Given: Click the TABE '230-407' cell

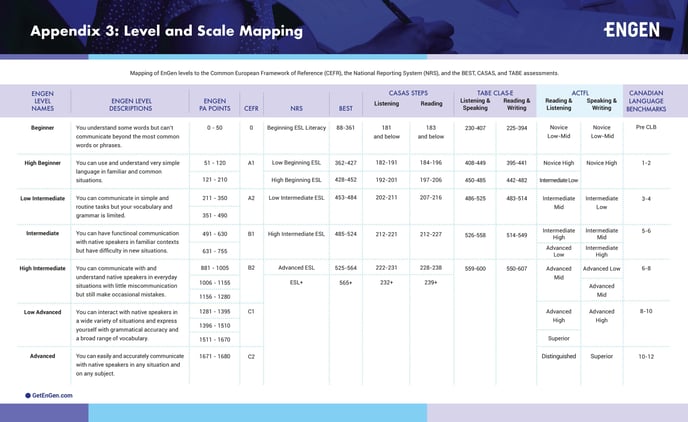Looking at the screenshot, I should 475,128.
